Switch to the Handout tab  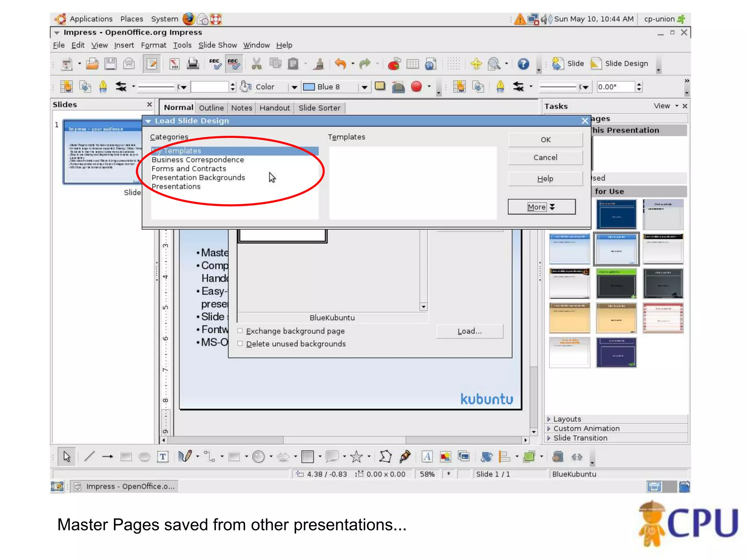point(275,108)
